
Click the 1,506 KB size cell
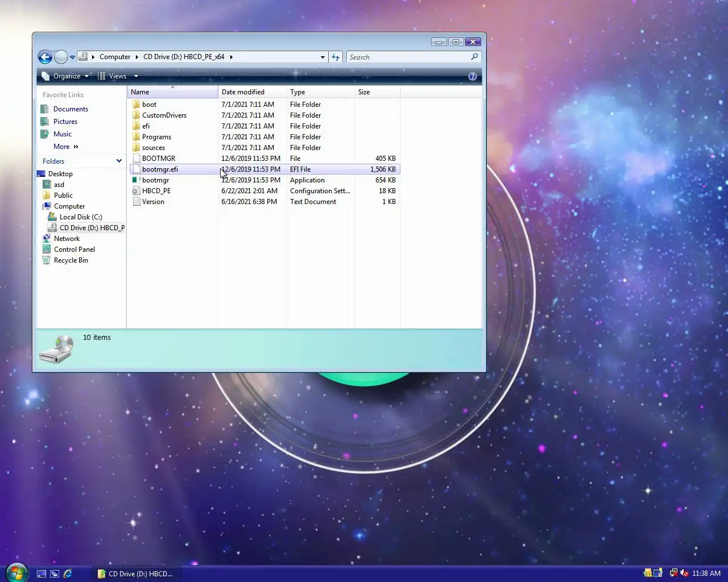[x=383, y=169]
